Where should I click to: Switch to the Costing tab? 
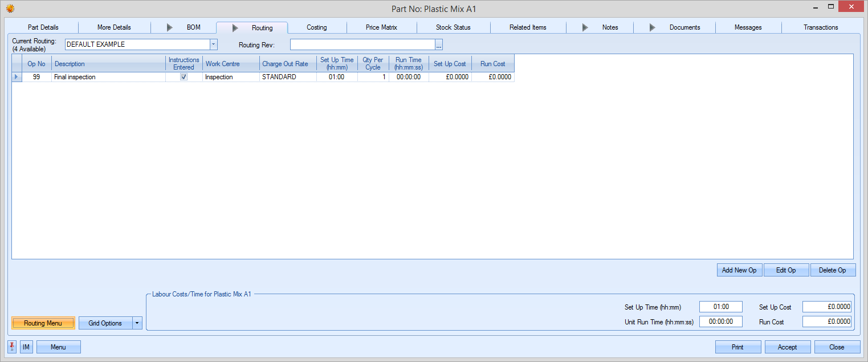coord(316,27)
